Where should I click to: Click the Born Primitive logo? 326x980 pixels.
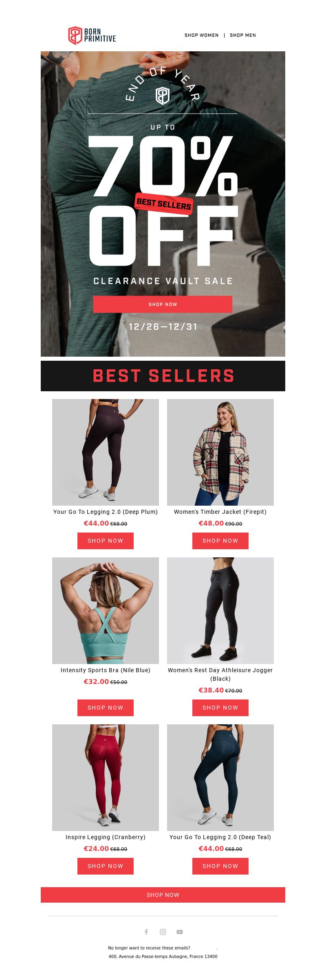(x=92, y=35)
